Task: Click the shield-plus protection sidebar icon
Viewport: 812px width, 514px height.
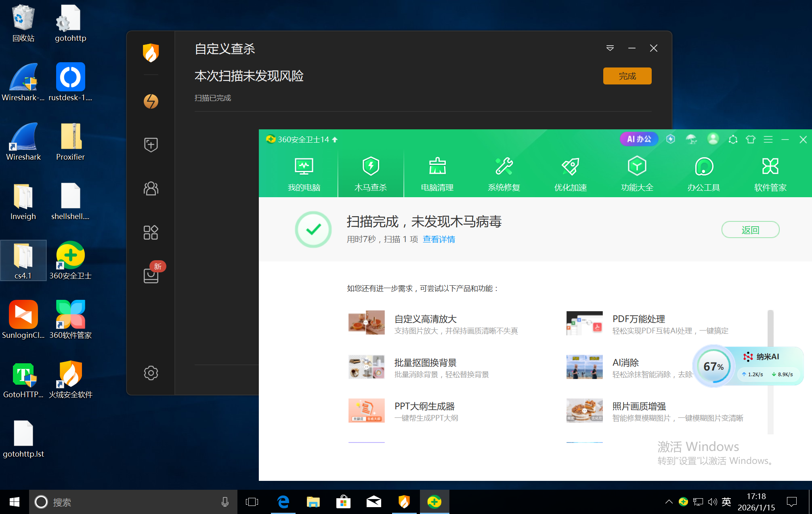Action: pyautogui.click(x=151, y=144)
